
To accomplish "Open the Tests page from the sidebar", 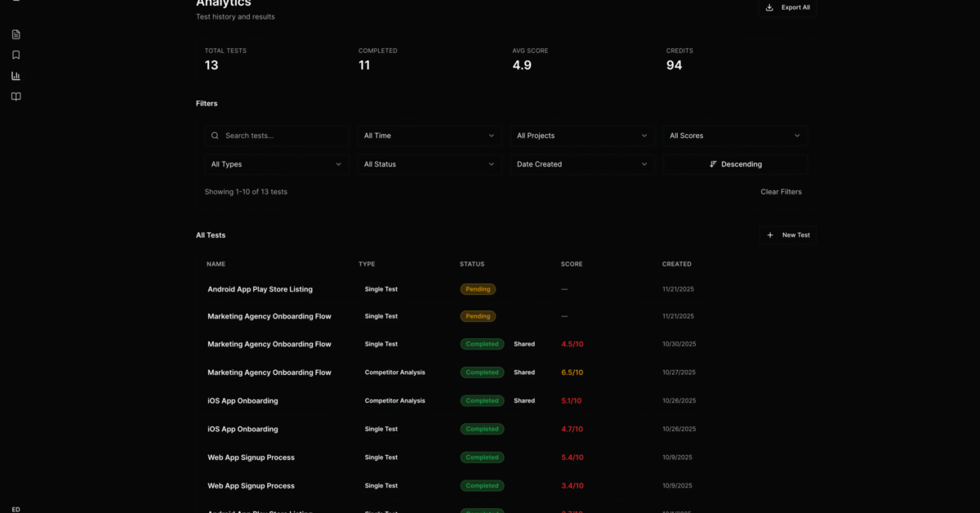I will coord(15,34).
